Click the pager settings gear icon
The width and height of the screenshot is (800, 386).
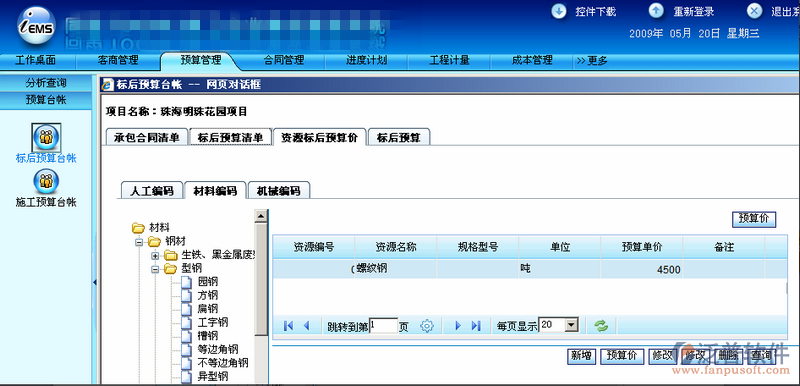427,326
